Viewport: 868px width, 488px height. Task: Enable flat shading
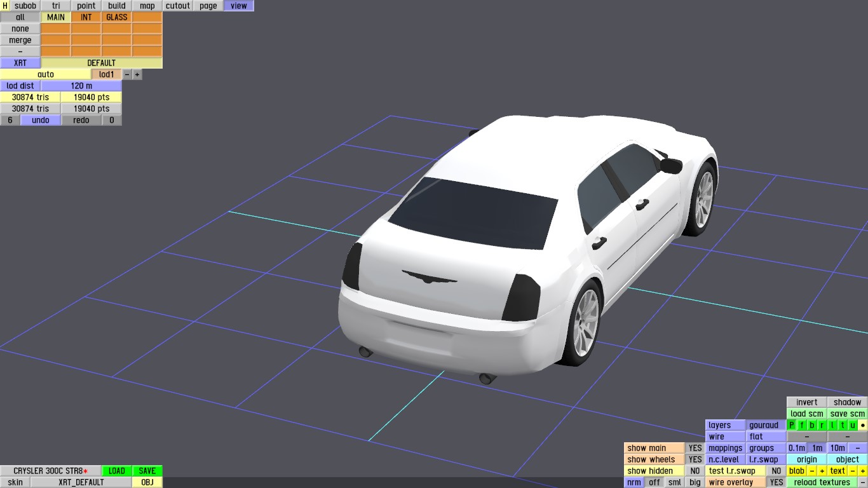coord(766,437)
